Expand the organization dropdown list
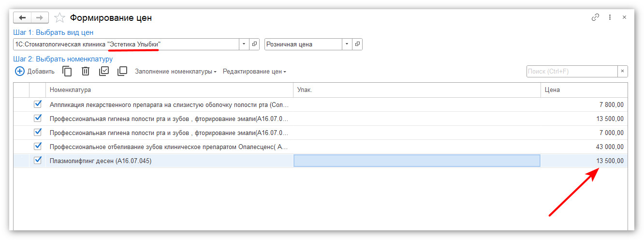Screen dimensions: 644x240 [x=244, y=44]
